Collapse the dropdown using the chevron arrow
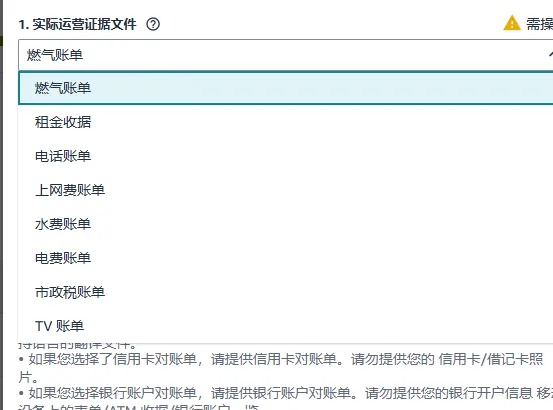553x410 pixels. point(550,54)
